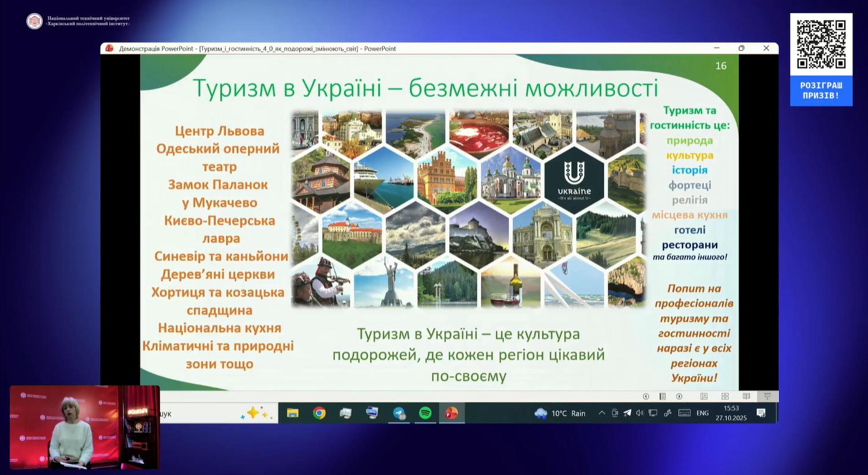This screenshot has width=868, height=475.
Task: Click the PowerPoint logo in the title bar
Action: click(109, 49)
